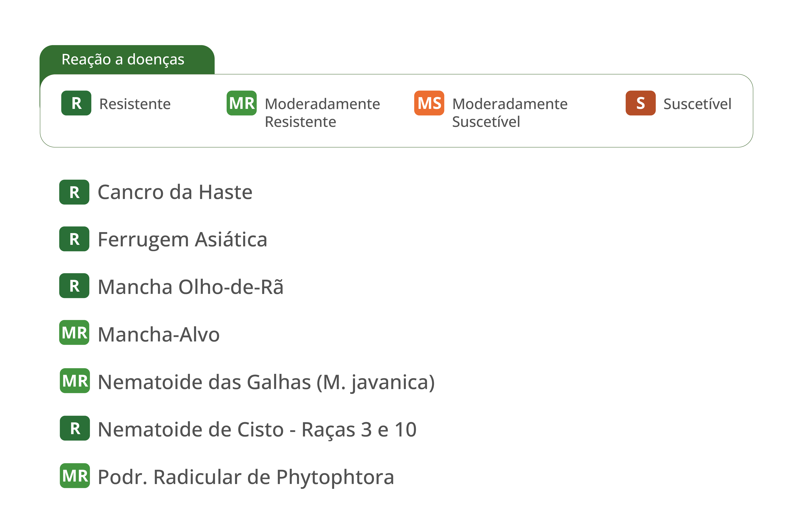Viewport: 793px width, 532px height.
Task: Click the R badge for Ferrugem Asiática
Action: pos(74,239)
